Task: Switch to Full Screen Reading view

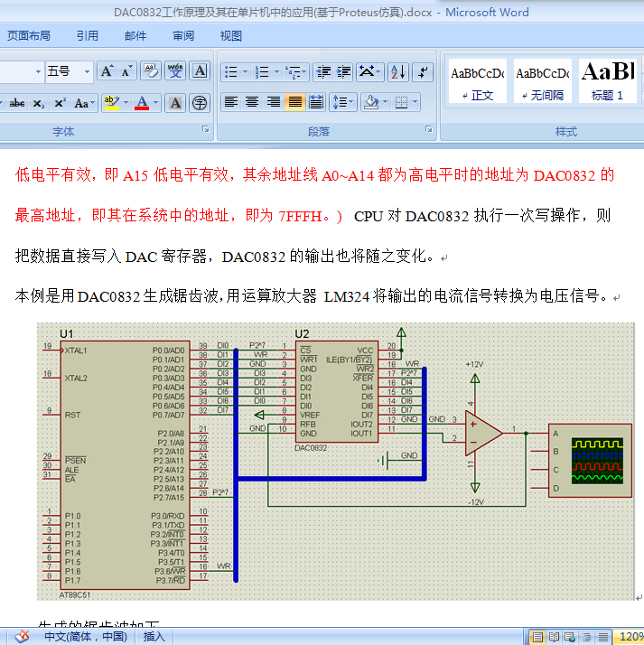Action: pyautogui.click(x=554, y=637)
